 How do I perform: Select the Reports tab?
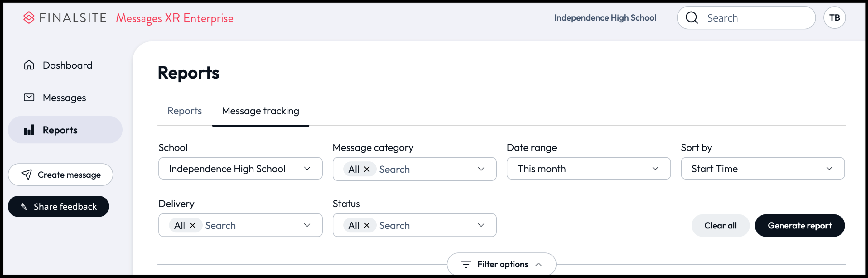click(x=184, y=111)
